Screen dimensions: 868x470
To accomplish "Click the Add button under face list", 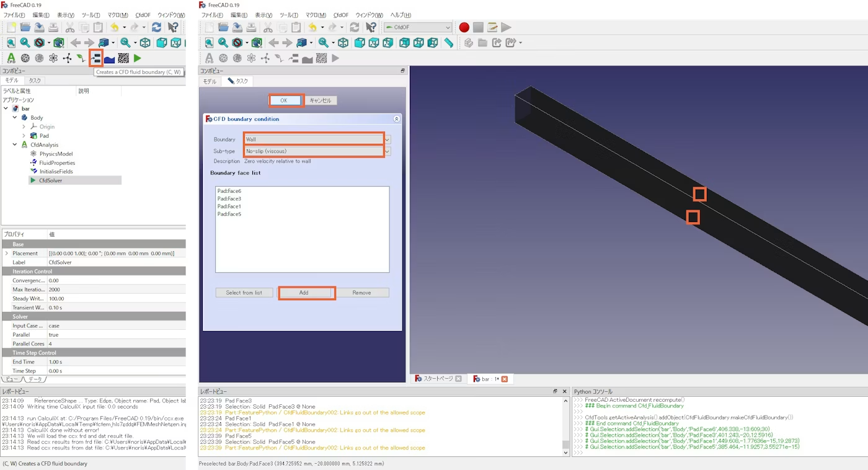I will point(304,293).
